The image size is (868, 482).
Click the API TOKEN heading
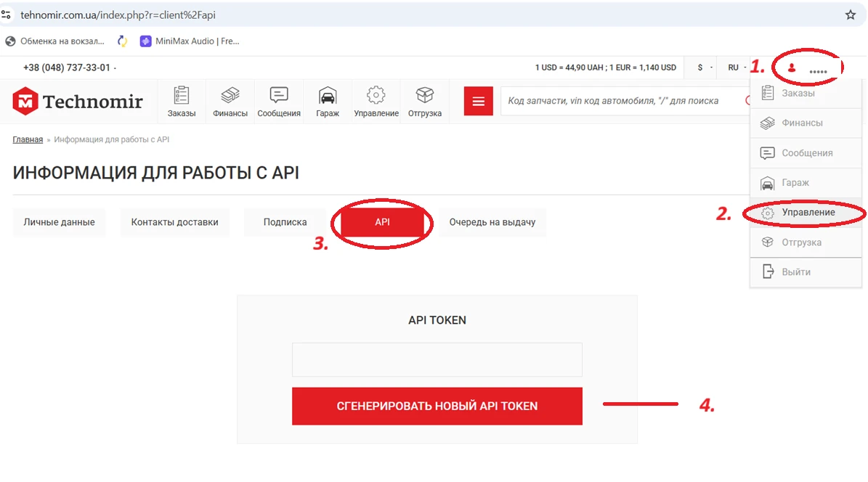tap(437, 320)
